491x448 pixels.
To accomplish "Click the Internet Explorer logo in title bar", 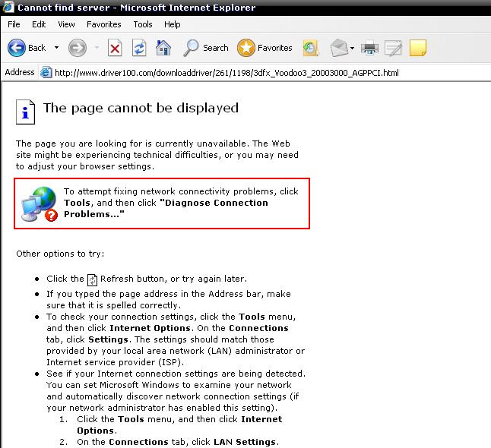I will [8, 7].
